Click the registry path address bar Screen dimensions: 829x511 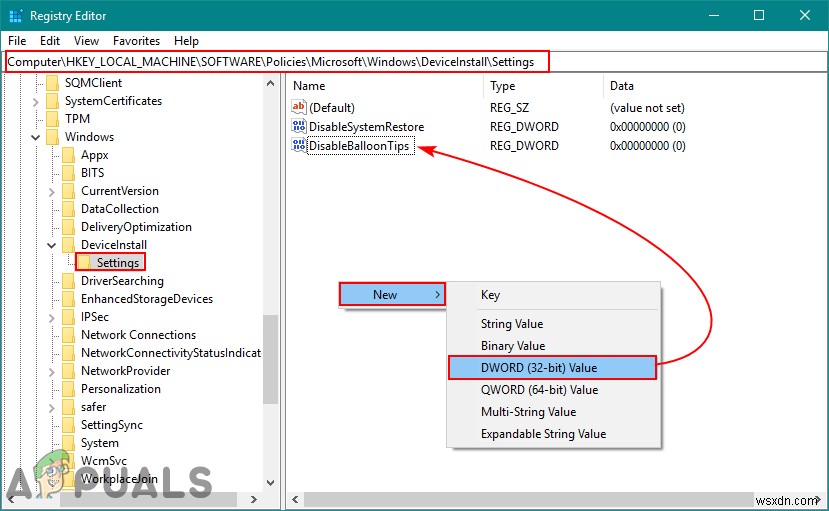point(416,62)
